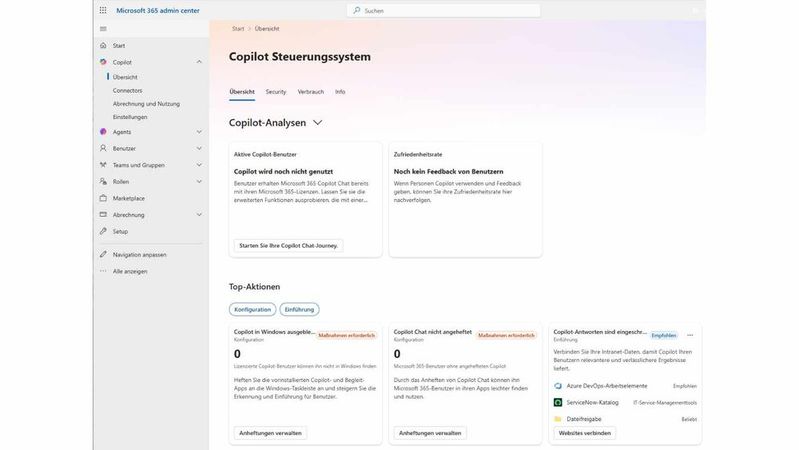Collapse the Copilot-Analysen section chevron
This screenshot has width=799, height=450.
pos(317,123)
